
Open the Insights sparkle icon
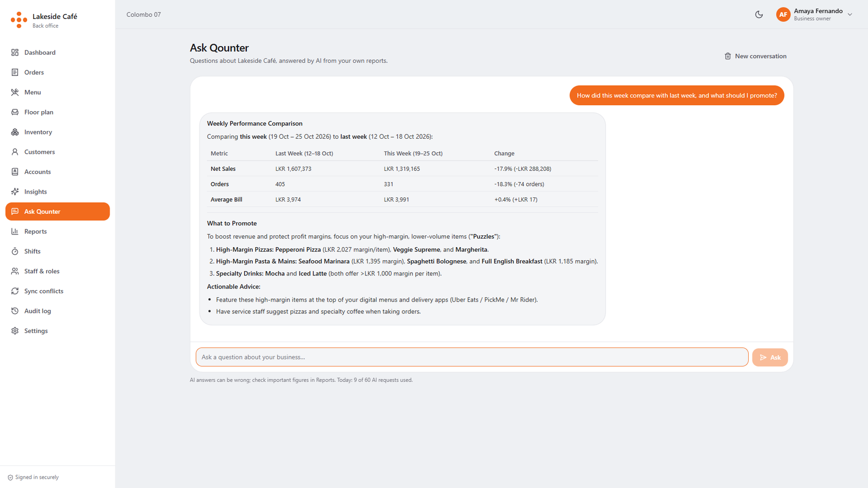coord(15,192)
